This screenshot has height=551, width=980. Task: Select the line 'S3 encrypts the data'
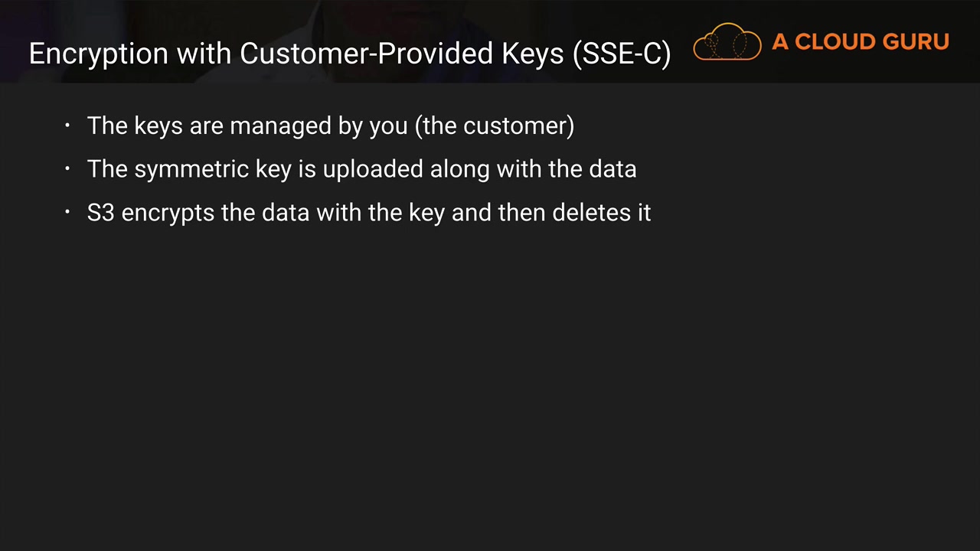(369, 213)
